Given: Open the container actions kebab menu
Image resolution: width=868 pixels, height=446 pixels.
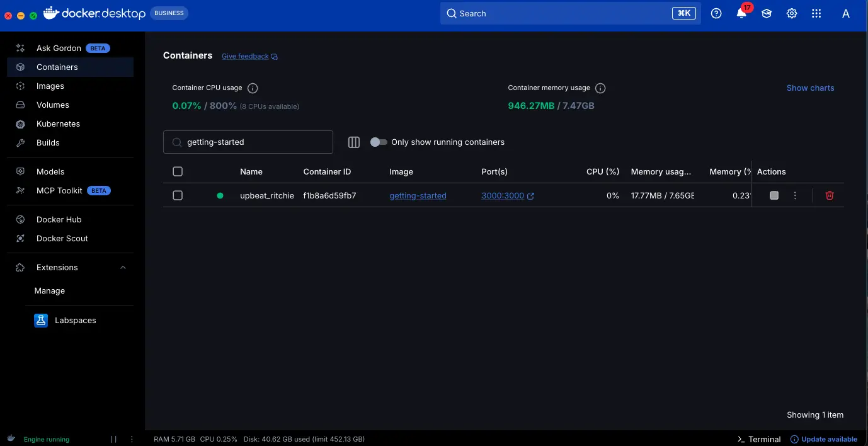Looking at the screenshot, I should [x=795, y=195].
